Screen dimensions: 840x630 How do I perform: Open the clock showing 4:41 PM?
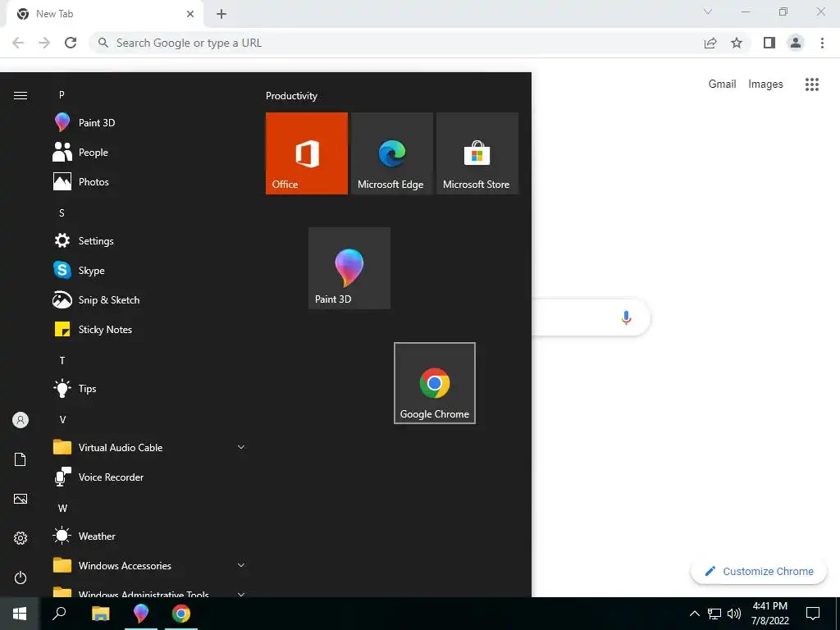[x=769, y=614]
